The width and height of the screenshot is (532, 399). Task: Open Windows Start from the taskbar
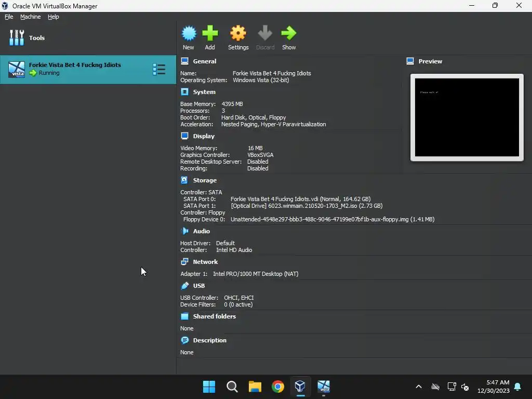pyautogui.click(x=209, y=387)
